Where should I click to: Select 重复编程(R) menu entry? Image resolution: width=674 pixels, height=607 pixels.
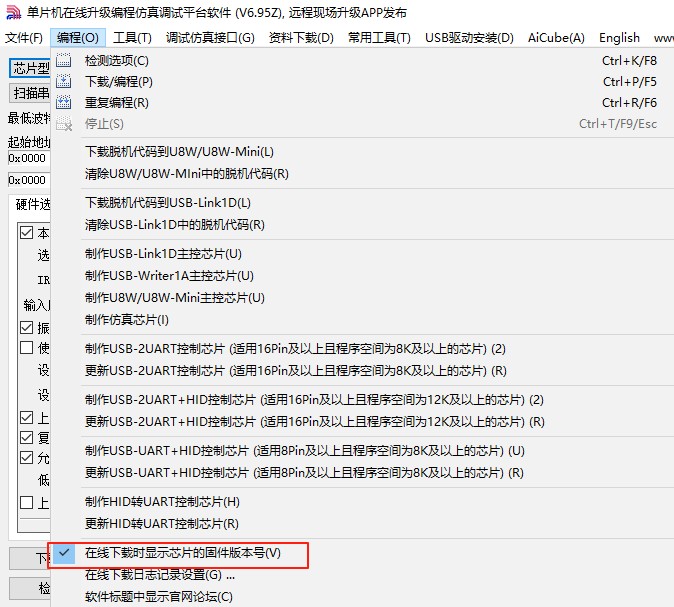coord(362,103)
